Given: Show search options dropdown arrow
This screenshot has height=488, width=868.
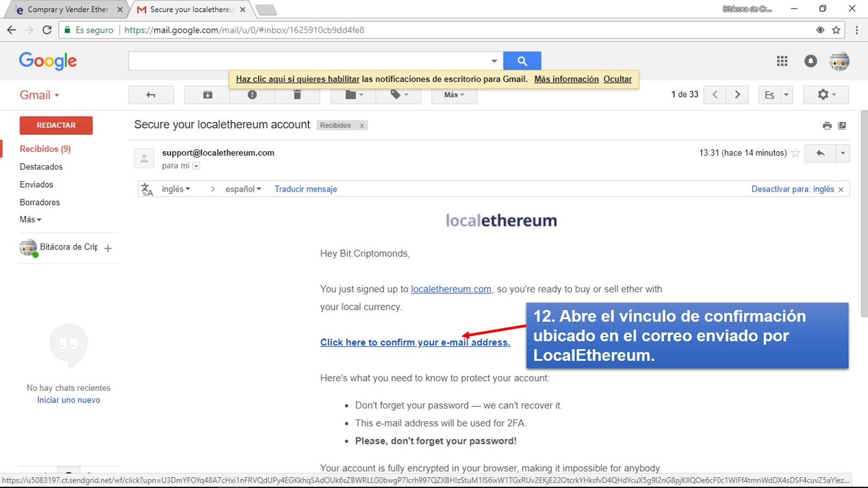Looking at the screenshot, I should click(494, 61).
